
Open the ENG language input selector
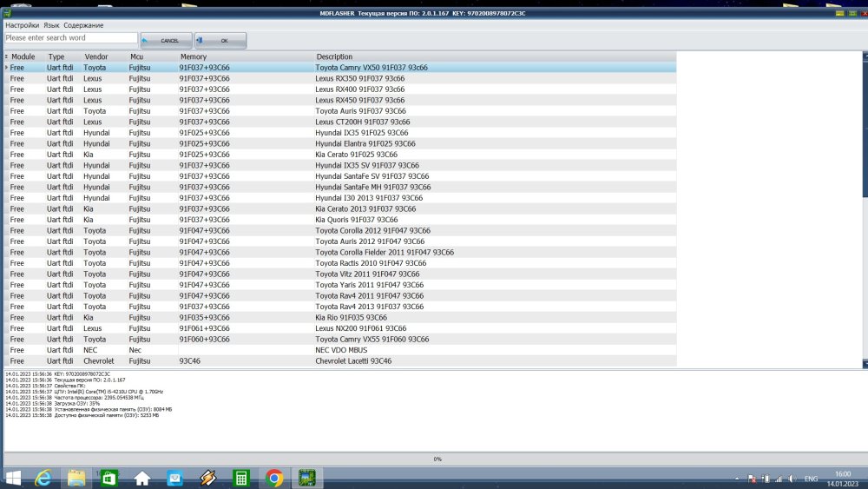click(x=812, y=479)
